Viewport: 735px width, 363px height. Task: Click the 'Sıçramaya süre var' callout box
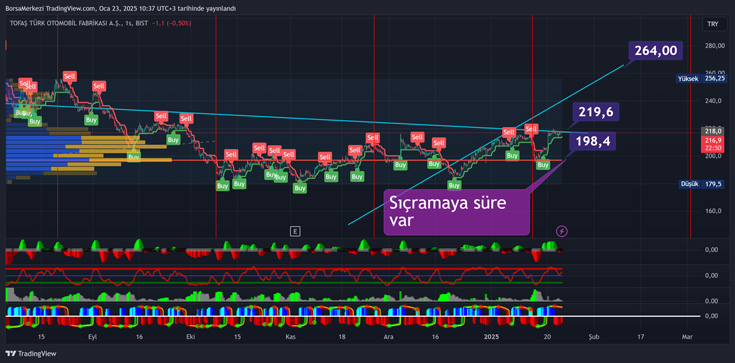[x=457, y=212]
